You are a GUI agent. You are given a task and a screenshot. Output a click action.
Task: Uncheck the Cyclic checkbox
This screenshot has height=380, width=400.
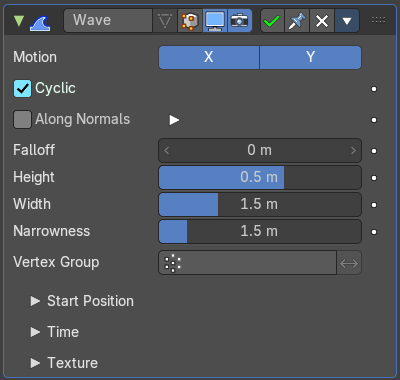[22, 88]
